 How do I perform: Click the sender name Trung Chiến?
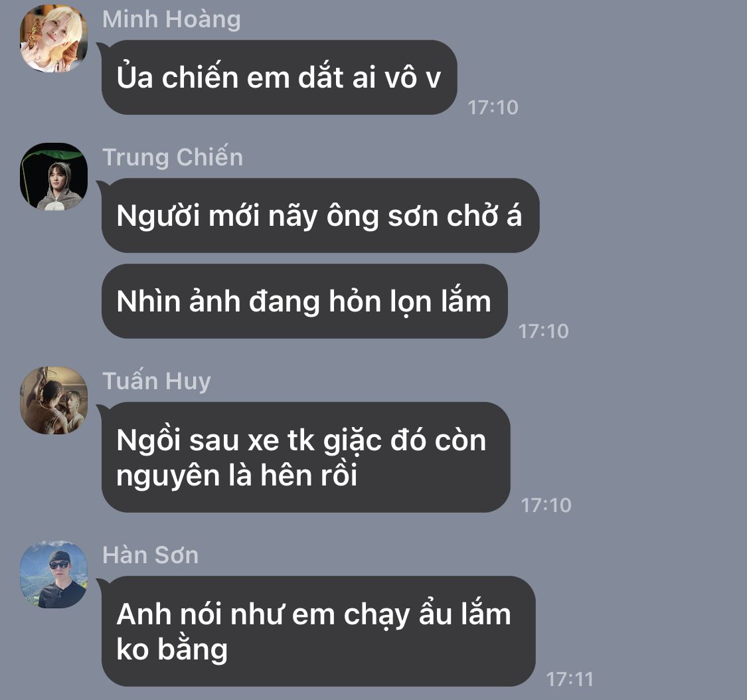pos(173,157)
